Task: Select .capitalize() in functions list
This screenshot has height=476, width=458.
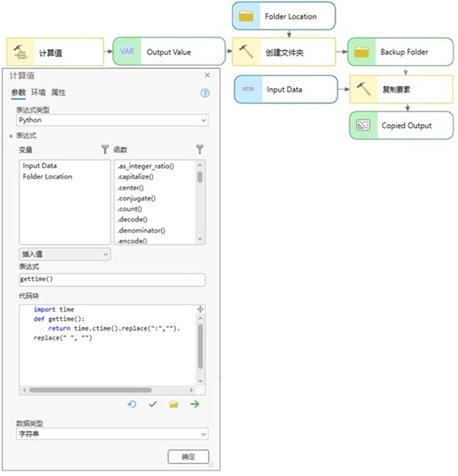Action: click(135, 177)
